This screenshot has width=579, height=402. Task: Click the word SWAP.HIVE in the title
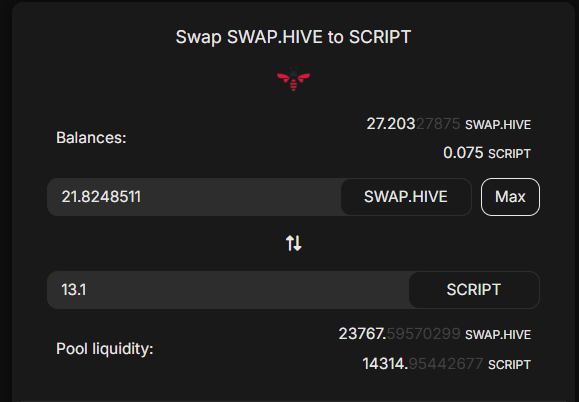coord(275,37)
